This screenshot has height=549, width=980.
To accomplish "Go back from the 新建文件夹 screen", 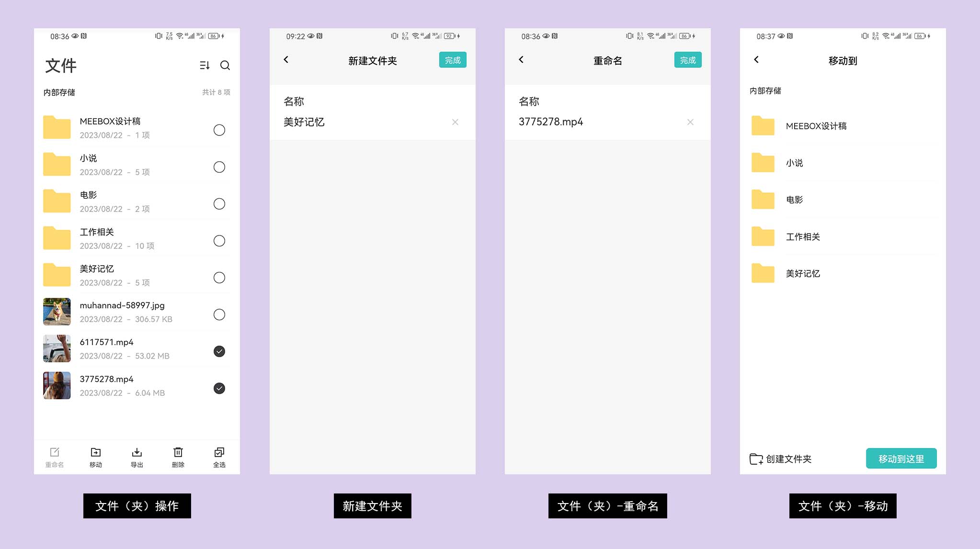I will click(286, 59).
